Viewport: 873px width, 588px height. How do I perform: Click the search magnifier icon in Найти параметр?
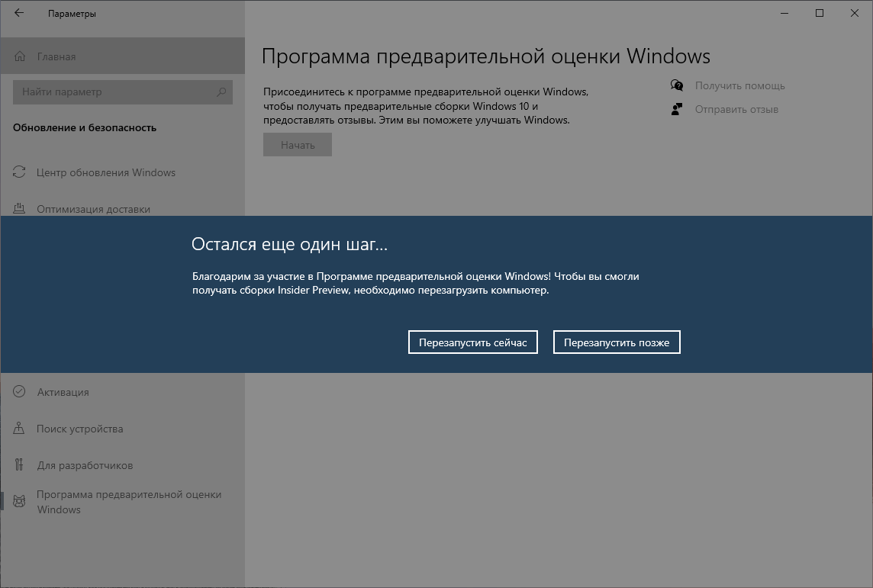coord(221,92)
